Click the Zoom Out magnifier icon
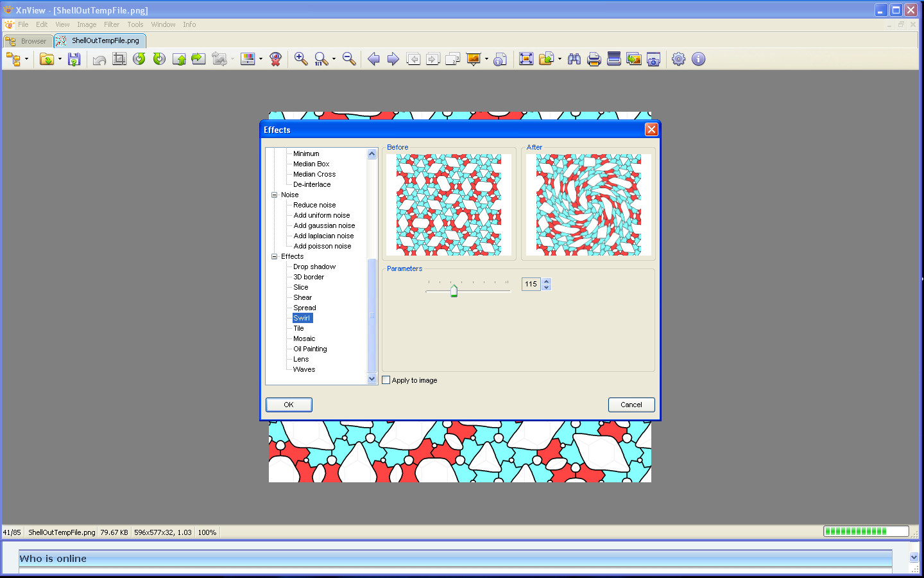This screenshot has width=924, height=578. tap(349, 59)
